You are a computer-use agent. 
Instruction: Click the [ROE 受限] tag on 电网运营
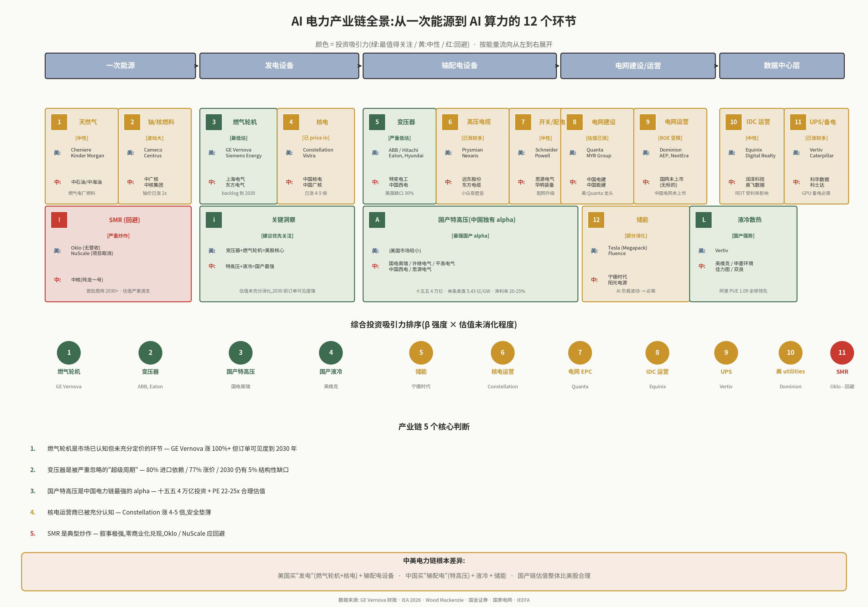(x=670, y=138)
